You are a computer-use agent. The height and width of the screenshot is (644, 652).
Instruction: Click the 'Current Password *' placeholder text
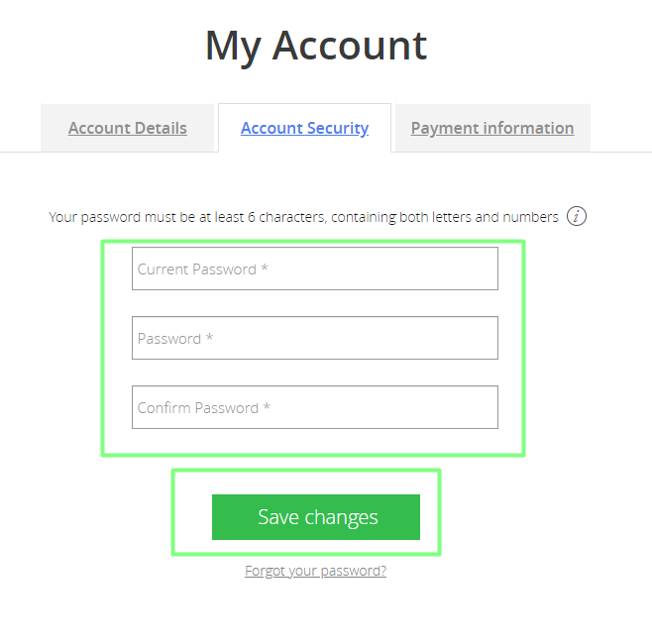[x=202, y=269]
